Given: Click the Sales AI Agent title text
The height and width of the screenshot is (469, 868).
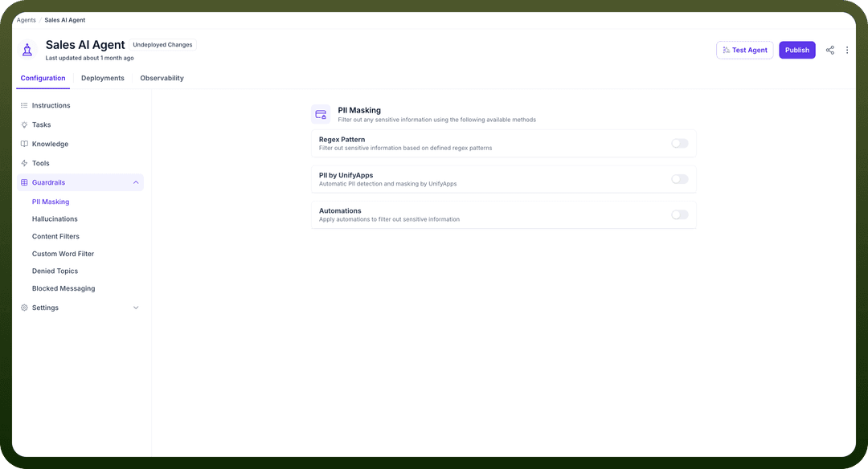Looking at the screenshot, I should (x=85, y=45).
